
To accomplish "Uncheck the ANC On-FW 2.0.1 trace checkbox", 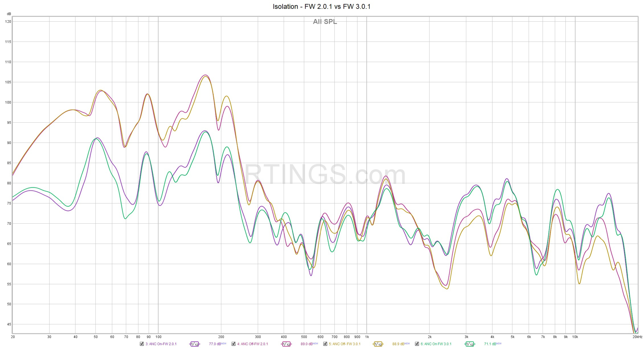I will pyautogui.click(x=142, y=344).
